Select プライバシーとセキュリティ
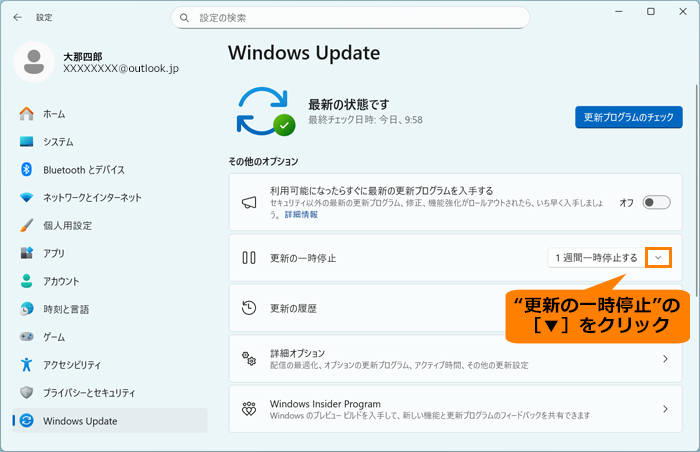700x452 pixels. pyautogui.click(x=110, y=393)
